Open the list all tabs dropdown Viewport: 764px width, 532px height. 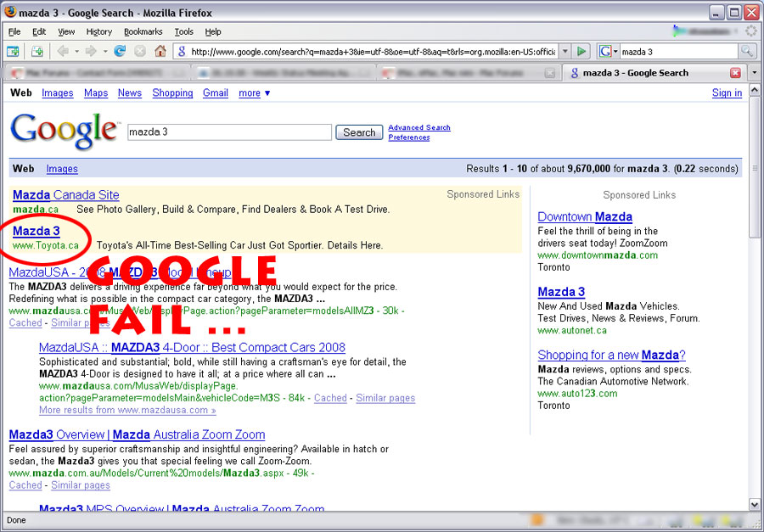coord(755,73)
